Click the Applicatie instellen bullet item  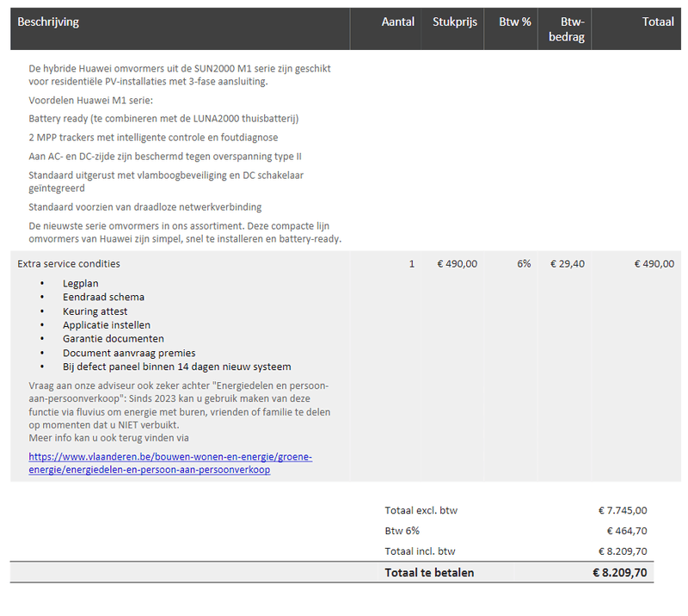point(106,324)
